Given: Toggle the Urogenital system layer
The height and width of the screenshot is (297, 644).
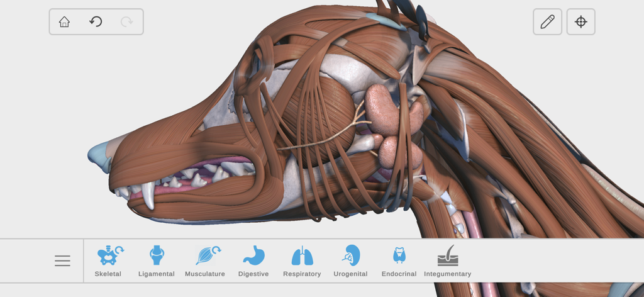Looking at the screenshot, I should coord(350,261).
